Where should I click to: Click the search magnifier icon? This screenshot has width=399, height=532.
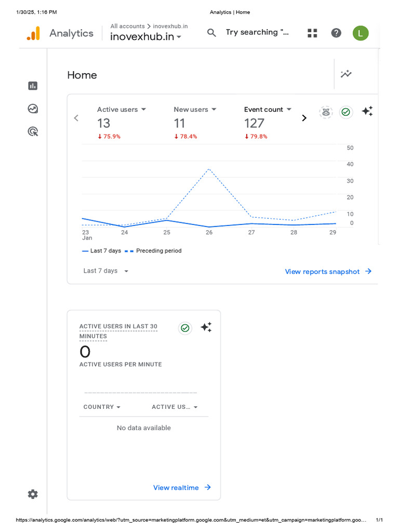coord(211,33)
